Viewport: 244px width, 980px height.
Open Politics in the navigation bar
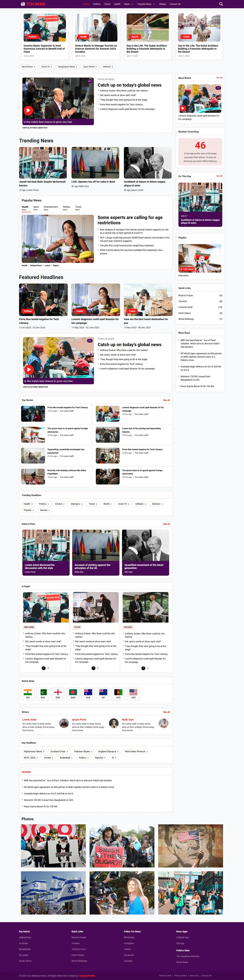point(97,4)
